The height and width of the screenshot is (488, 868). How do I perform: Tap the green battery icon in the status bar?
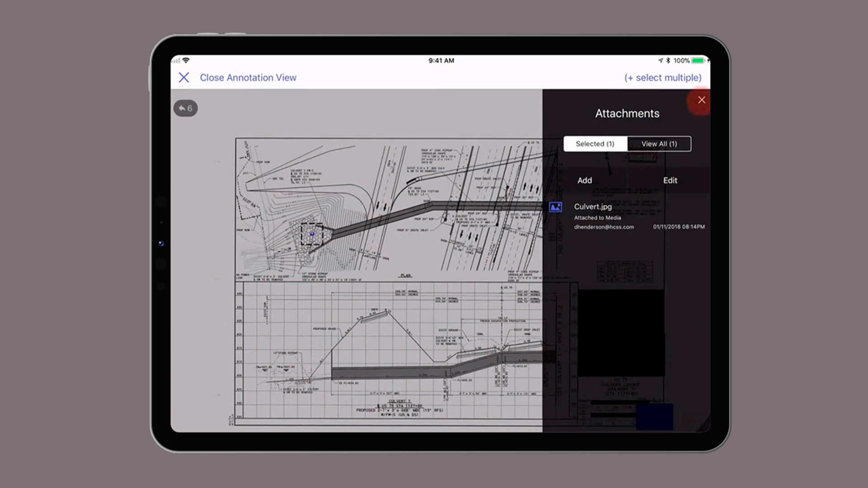click(x=698, y=61)
